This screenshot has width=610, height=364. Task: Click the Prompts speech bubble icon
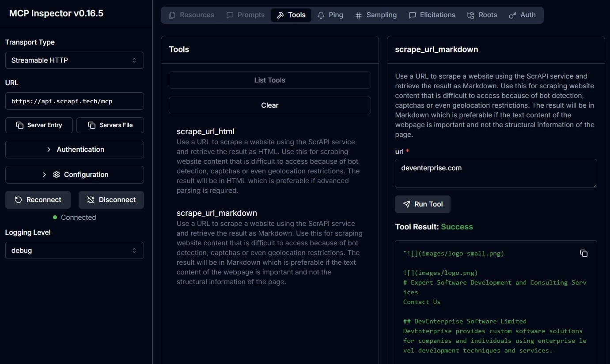pyautogui.click(x=230, y=15)
